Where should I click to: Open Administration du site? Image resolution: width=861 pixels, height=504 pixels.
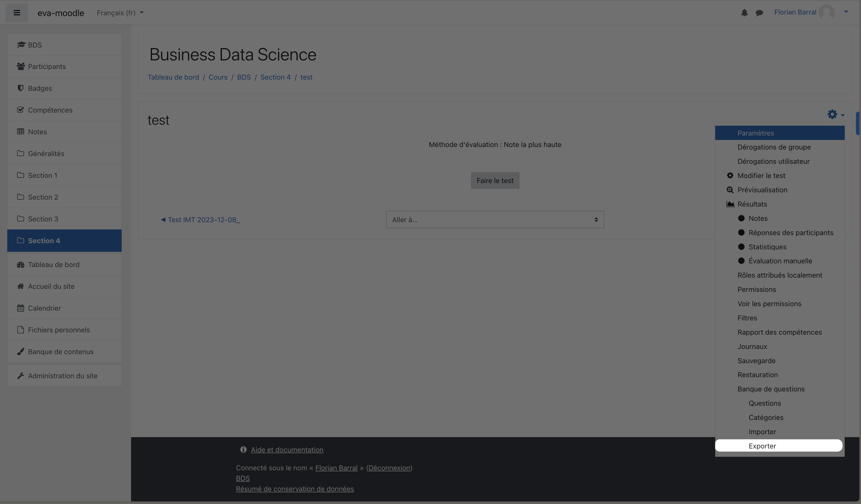63,376
